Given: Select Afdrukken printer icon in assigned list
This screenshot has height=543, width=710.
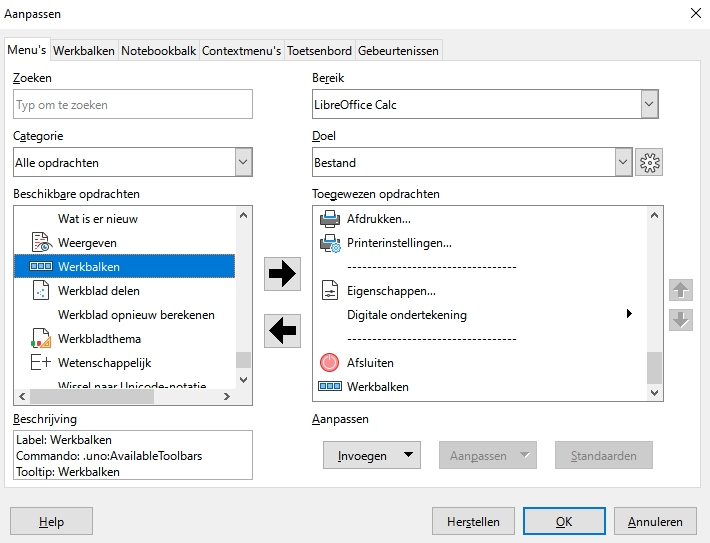Looking at the screenshot, I should point(329,219).
